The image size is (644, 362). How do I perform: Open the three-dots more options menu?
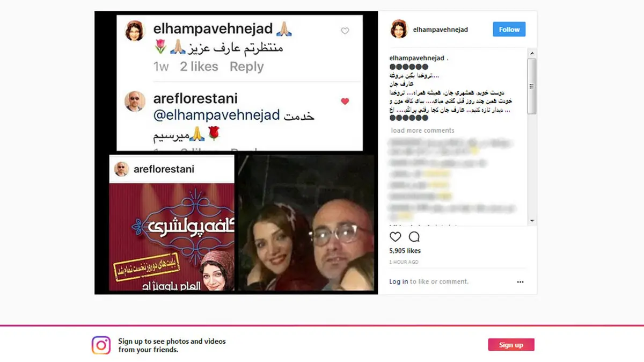520,281
